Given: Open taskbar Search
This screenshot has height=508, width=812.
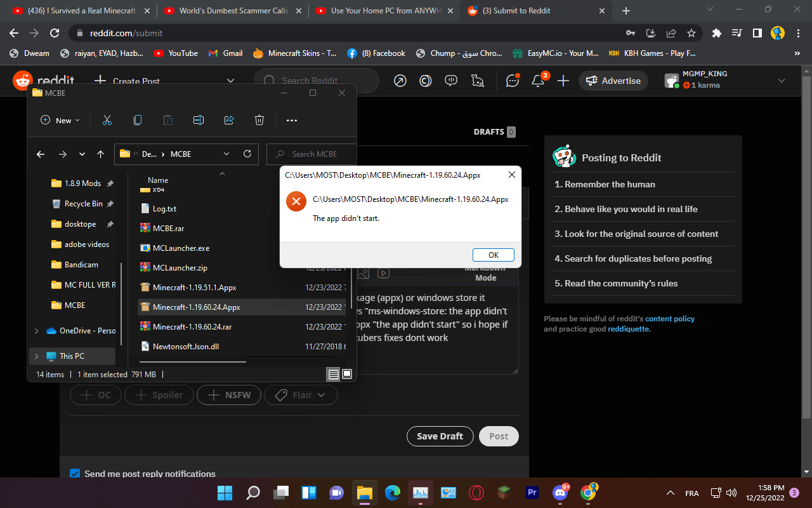Looking at the screenshot, I should point(252,493).
